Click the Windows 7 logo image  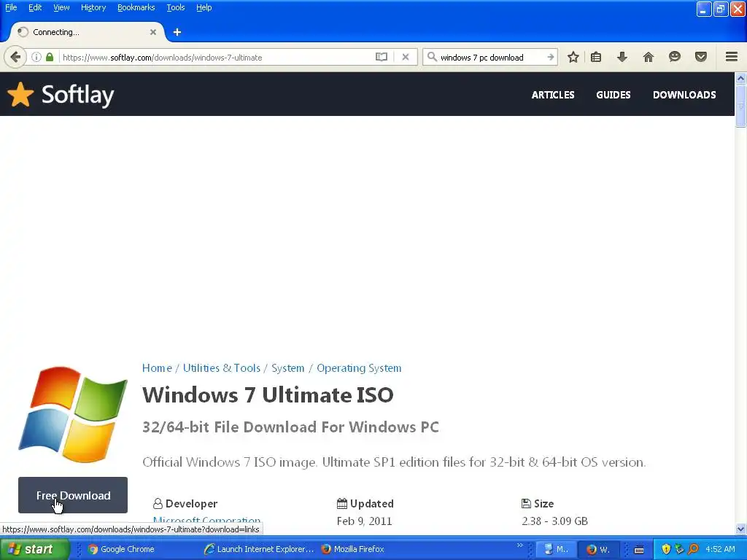pyautogui.click(x=73, y=414)
